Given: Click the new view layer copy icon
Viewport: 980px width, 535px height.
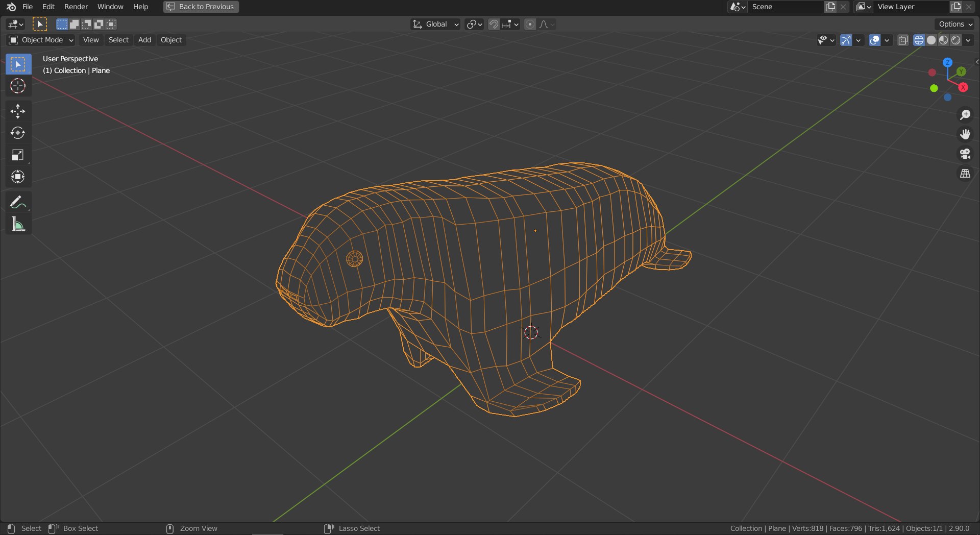Looking at the screenshot, I should 956,7.
